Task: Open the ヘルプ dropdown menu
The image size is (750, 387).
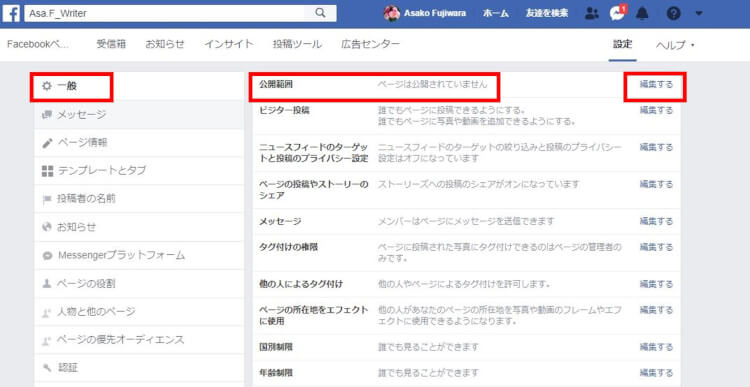Action: point(675,45)
